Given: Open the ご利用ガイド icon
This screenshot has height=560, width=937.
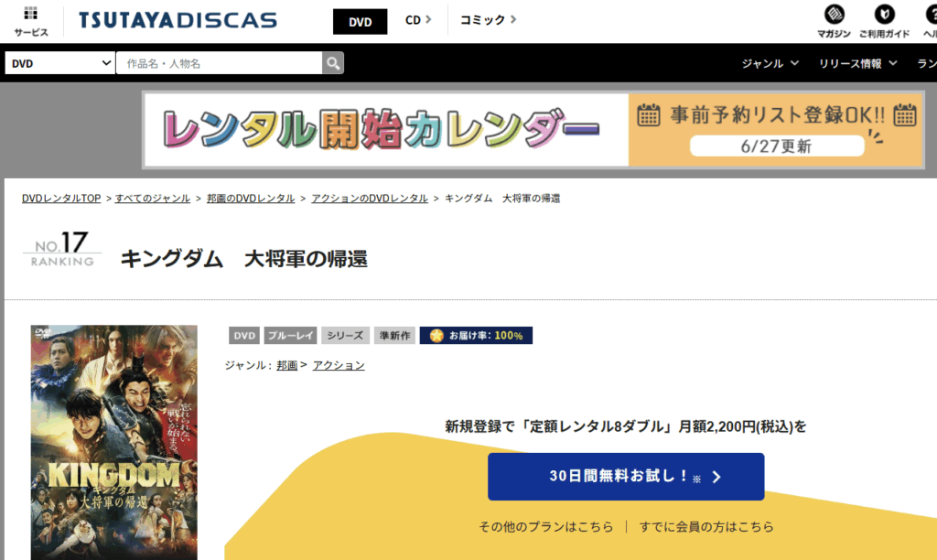Looking at the screenshot, I should [x=885, y=21].
